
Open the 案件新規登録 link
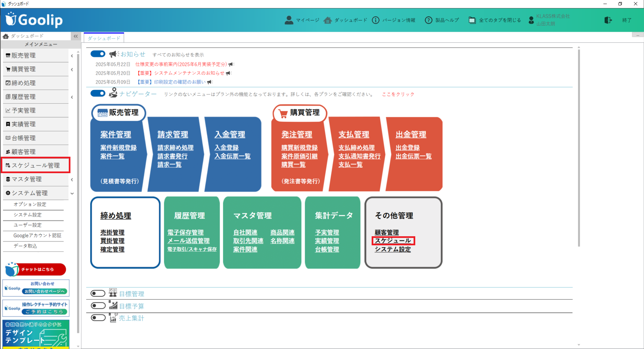pyautogui.click(x=118, y=148)
